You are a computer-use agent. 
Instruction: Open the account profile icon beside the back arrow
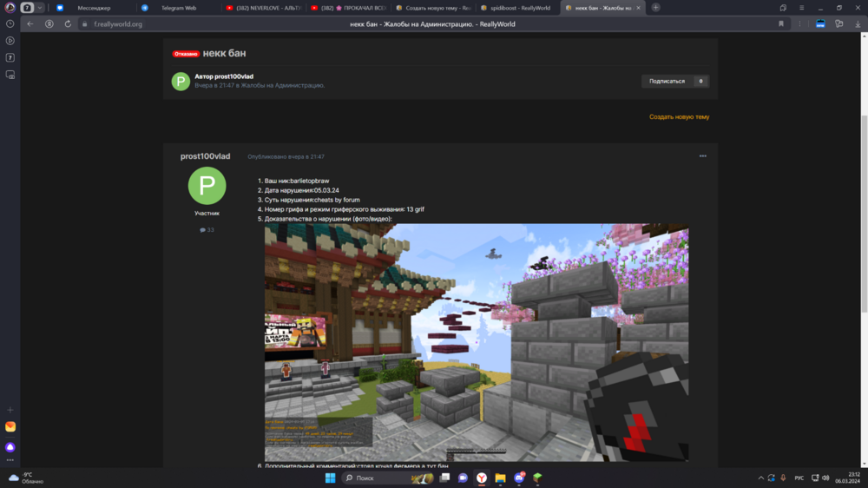[x=49, y=23]
